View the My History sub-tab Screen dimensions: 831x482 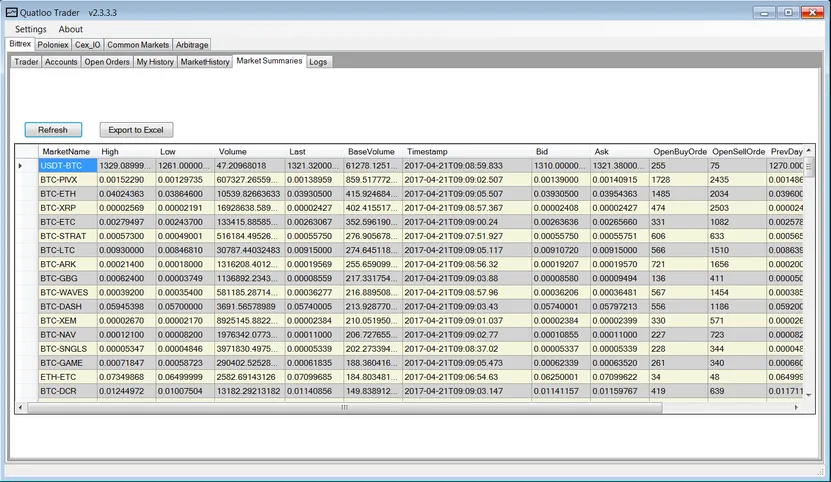155,62
